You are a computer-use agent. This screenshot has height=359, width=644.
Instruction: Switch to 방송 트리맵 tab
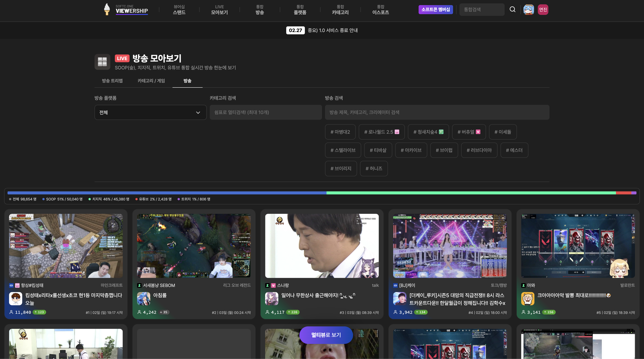point(112,81)
